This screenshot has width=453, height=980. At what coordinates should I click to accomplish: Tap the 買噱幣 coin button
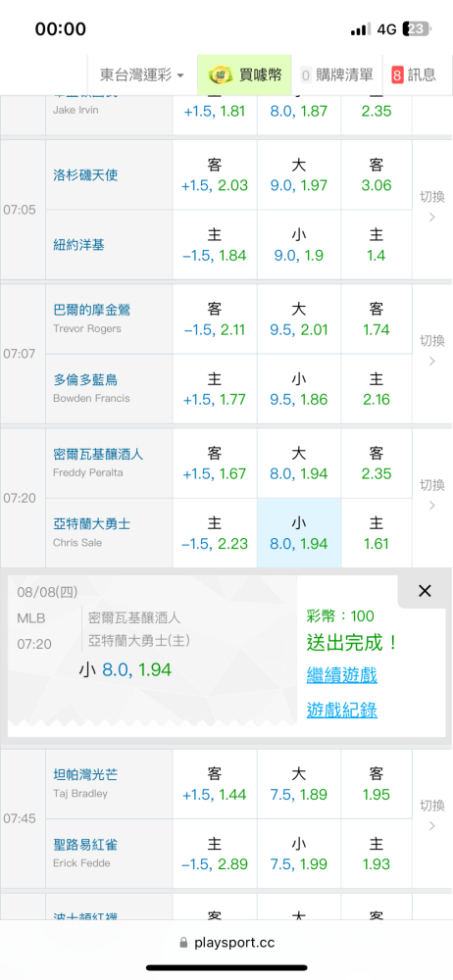(x=245, y=75)
